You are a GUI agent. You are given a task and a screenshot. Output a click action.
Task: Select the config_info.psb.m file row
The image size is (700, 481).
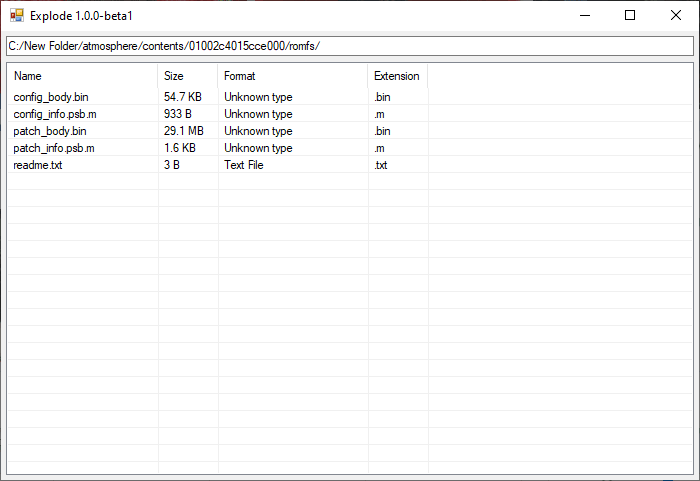[x=55, y=114]
